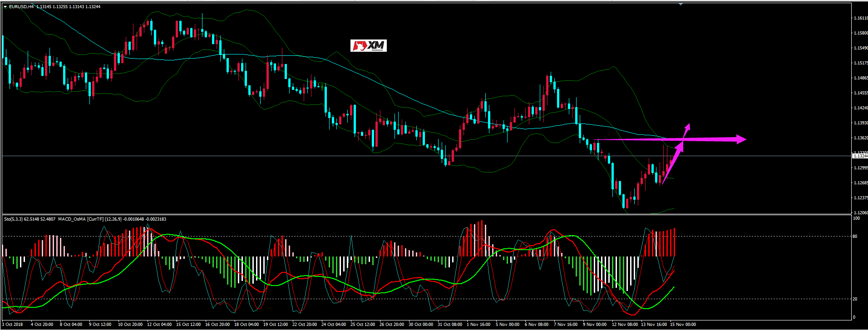
Task: Click the 1.15490 price axis label
Action: tap(861, 48)
